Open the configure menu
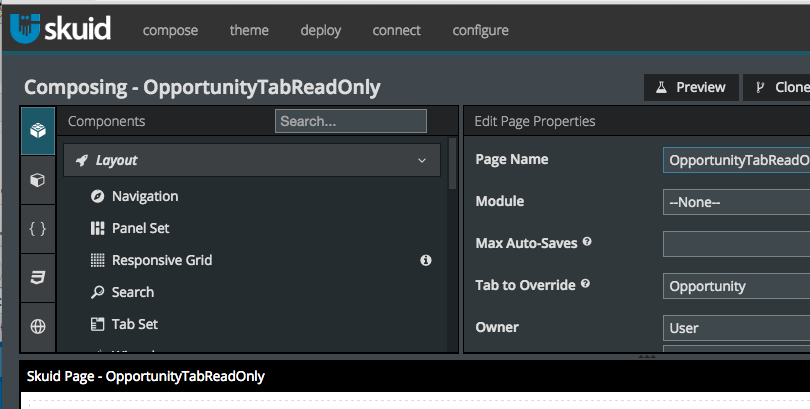 tap(480, 30)
